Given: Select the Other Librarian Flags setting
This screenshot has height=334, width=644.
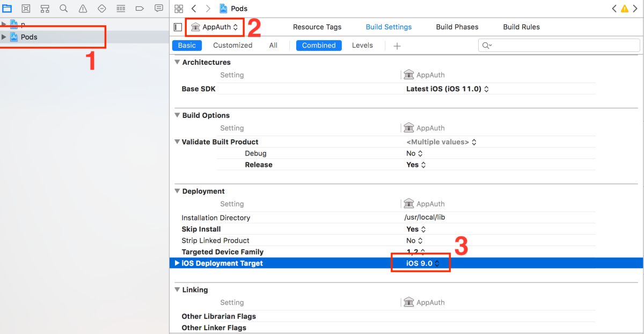Looking at the screenshot, I should [218, 316].
